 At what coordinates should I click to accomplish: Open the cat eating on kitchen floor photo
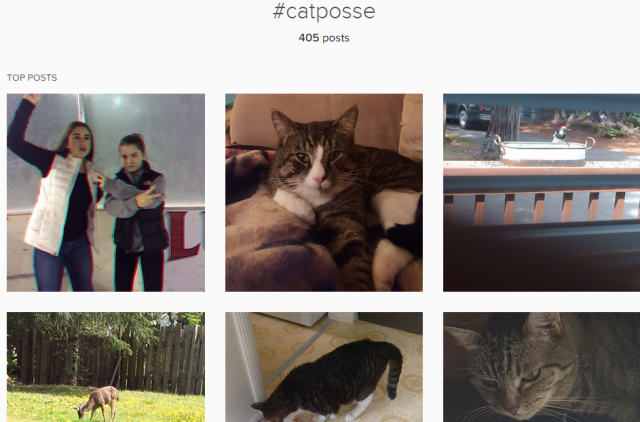point(324,367)
